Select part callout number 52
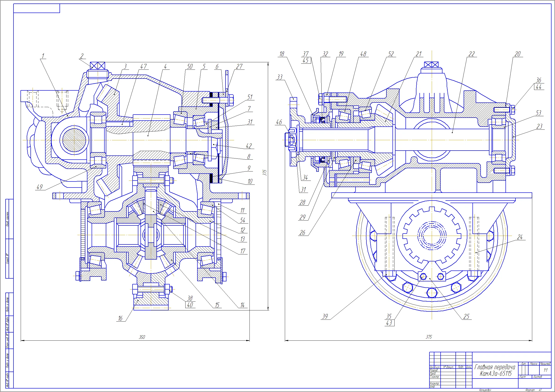The height and width of the screenshot is (392, 555). (x=391, y=54)
